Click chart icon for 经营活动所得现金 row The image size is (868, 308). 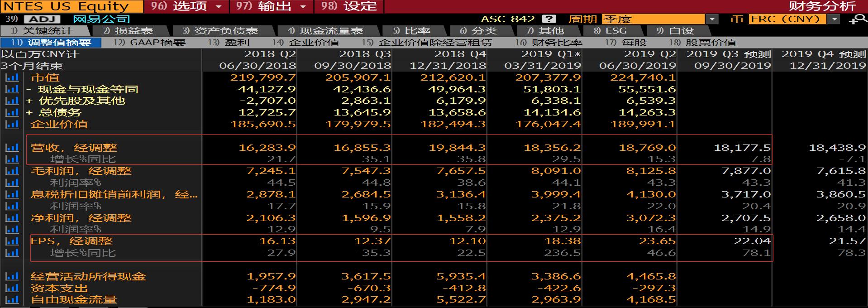(12, 276)
